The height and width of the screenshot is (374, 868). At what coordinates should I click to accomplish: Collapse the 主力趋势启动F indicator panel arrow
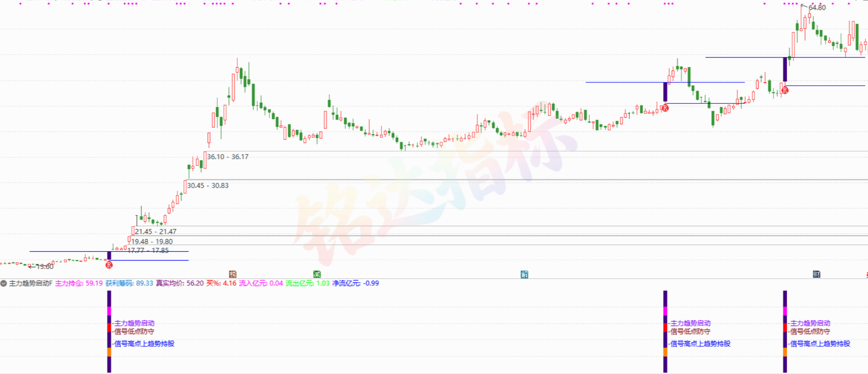pyautogui.click(x=4, y=283)
